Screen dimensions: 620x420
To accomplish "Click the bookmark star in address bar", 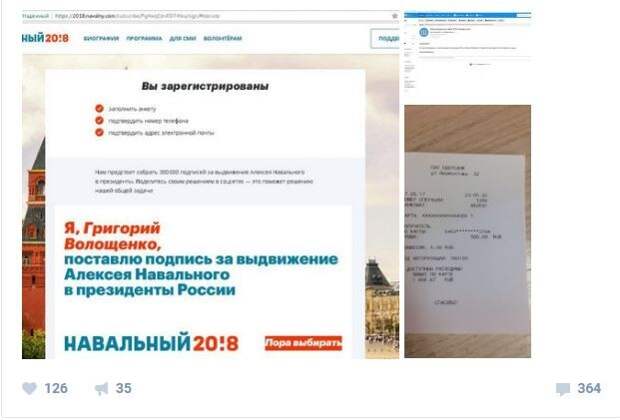I will (394, 16).
